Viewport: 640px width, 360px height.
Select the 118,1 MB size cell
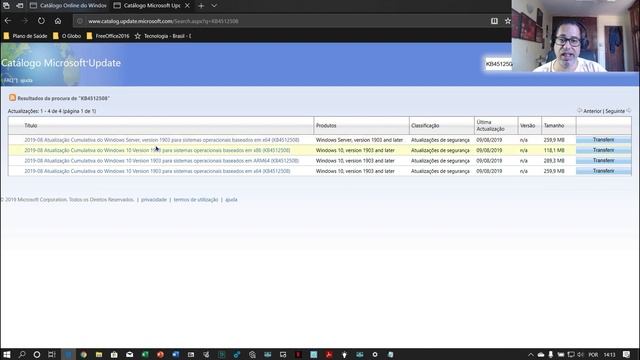click(554, 150)
